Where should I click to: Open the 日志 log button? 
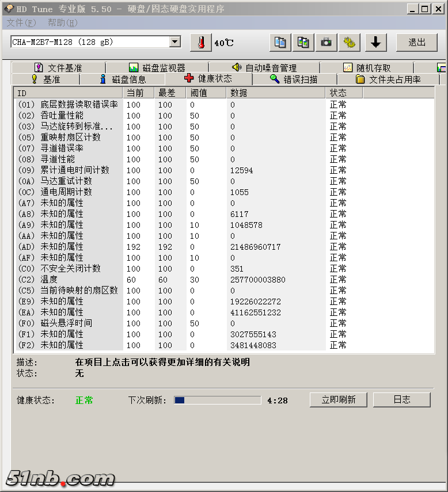(401, 399)
